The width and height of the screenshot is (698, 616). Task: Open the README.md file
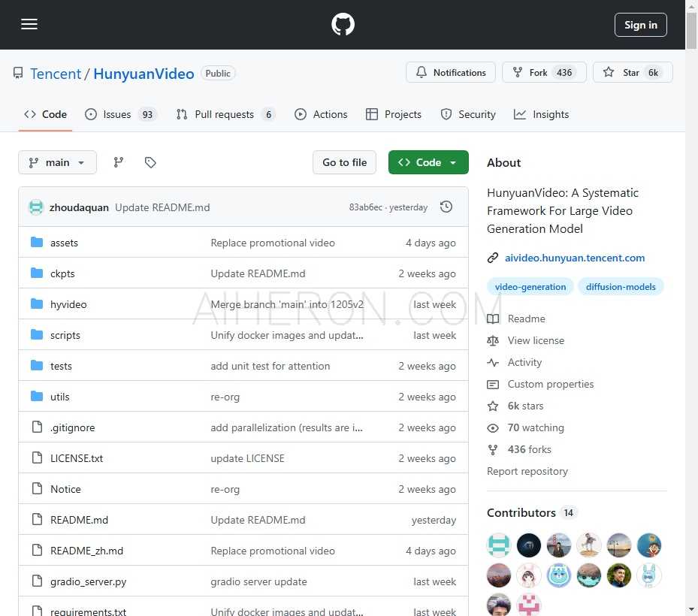79,520
